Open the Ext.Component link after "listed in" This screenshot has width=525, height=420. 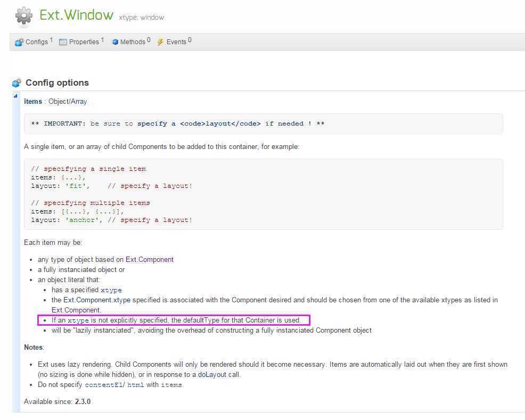76,310
